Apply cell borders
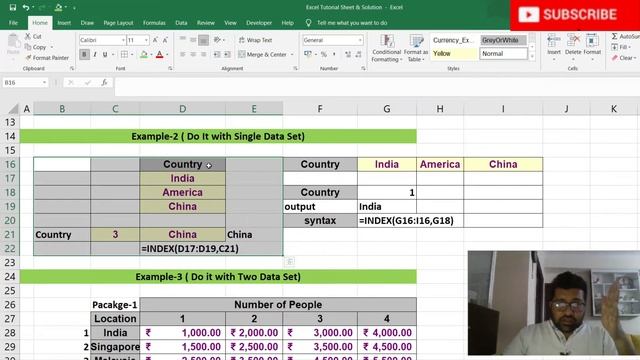This screenshot has width=640, height=360. pyautogui.click(x=124, y=54)
